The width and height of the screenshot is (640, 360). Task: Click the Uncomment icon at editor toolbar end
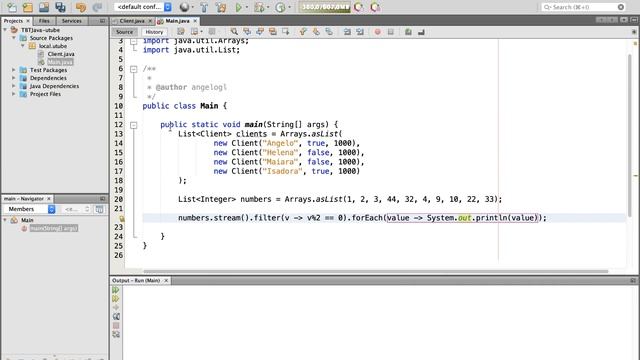tap(421, 32)
